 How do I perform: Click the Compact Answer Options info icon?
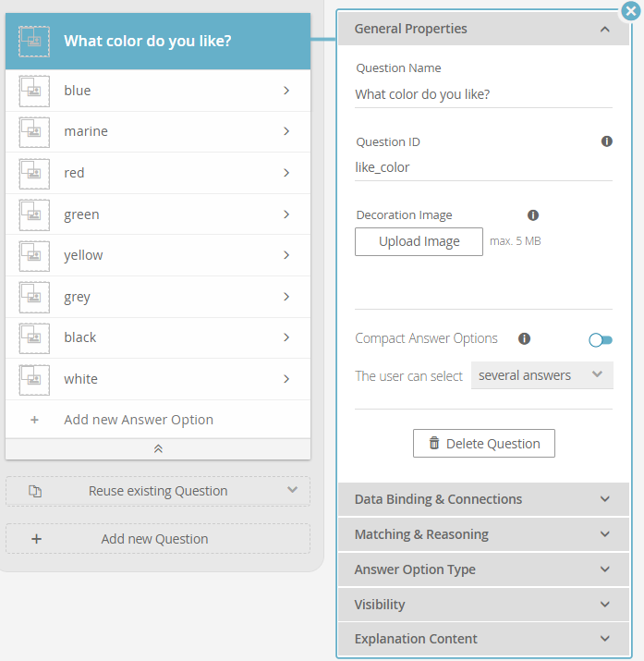tap(524, 338)
